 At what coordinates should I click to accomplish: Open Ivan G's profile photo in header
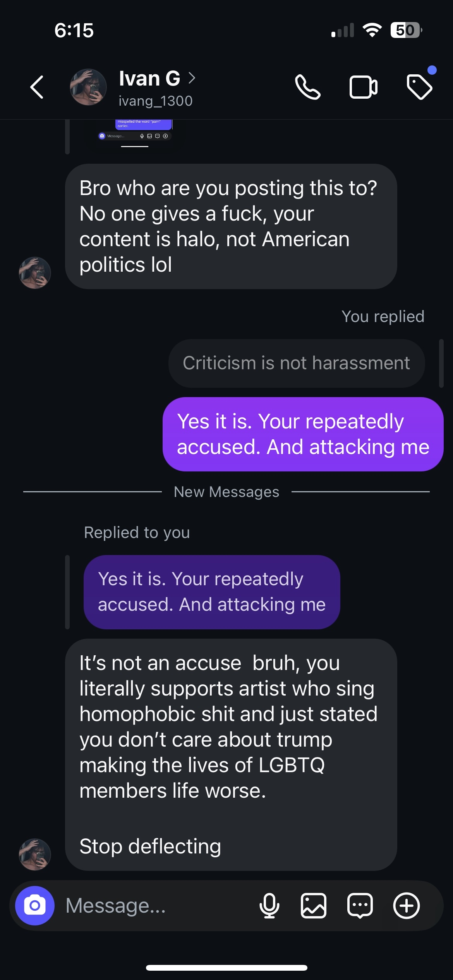88,87
